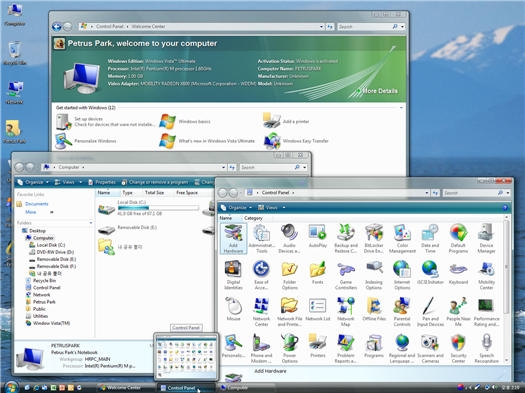Open Security Center icon
The width and height of the screenshot is (525, 393).
(458, 348)
